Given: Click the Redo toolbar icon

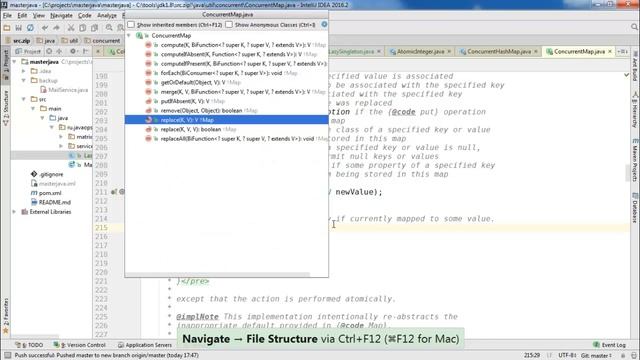Looking at the screenshot, I should click(x=57, y=28).
